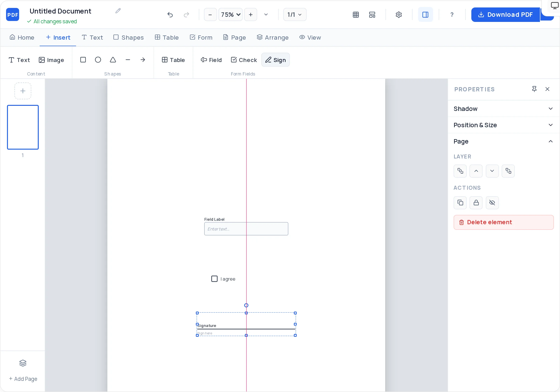This screenshot has width=560, height=392.
Task: Open the Shapes tab
Action: (x=129, y=38)
